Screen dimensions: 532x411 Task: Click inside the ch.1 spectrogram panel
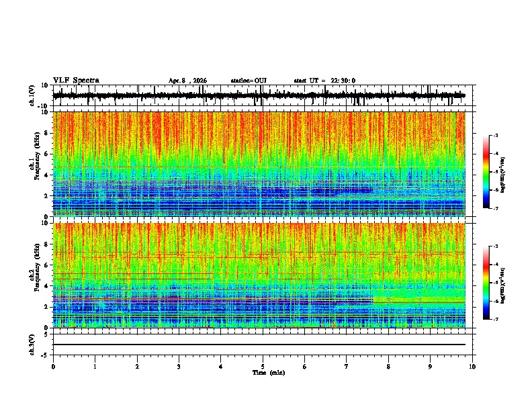coord(259,164)
